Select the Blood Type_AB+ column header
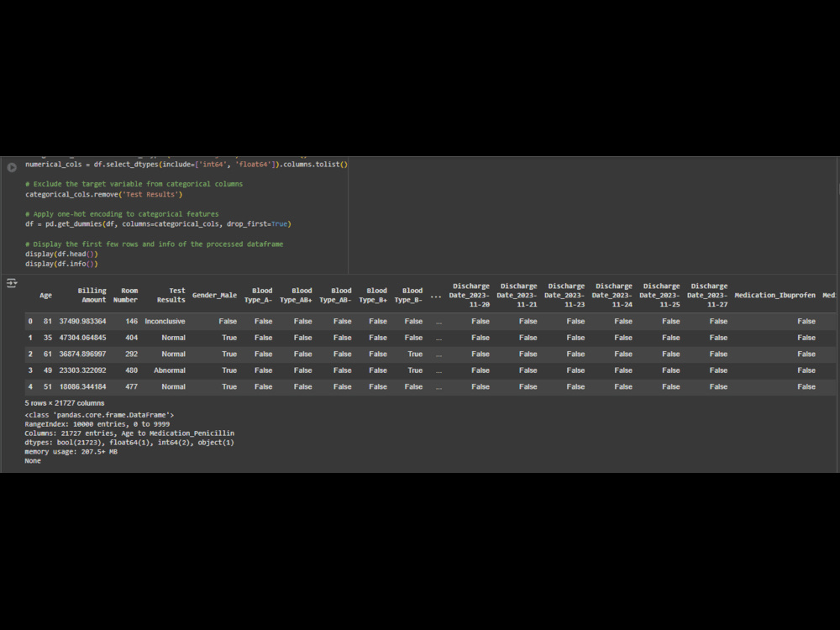Viewport: 840px width, 630px height. click(296, 295)
